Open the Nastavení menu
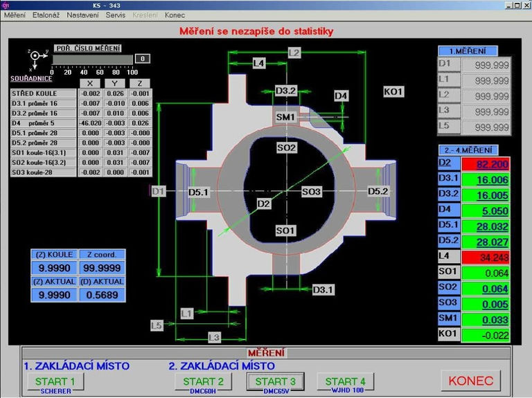This screenshot has width=532, height=398. tap(82, 15)
